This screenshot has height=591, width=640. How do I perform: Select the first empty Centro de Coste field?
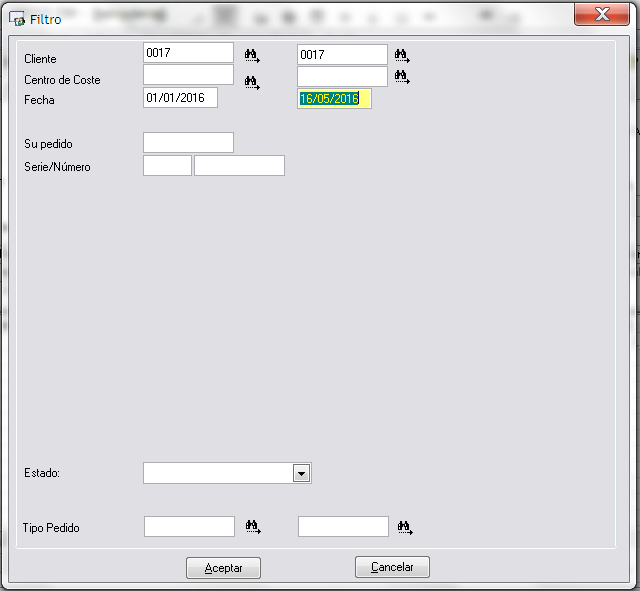tap(188, 75)
